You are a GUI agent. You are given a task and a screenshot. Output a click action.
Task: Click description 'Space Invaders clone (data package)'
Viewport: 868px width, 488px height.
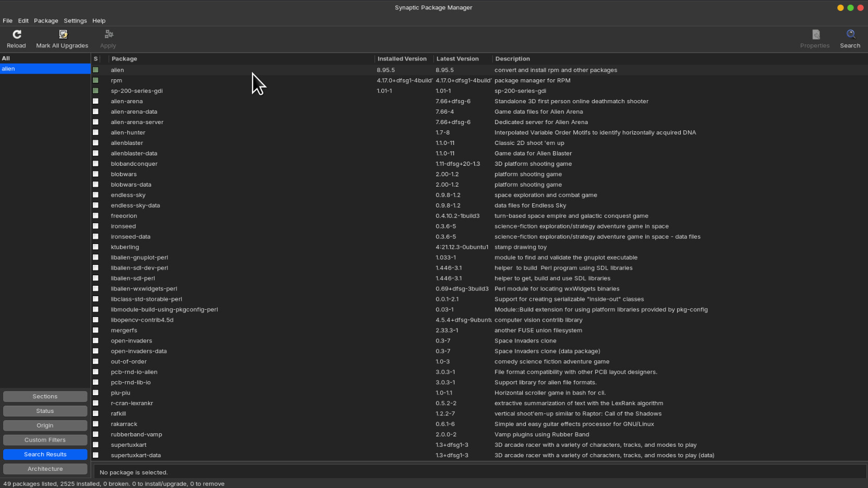[x=547, y=351]
